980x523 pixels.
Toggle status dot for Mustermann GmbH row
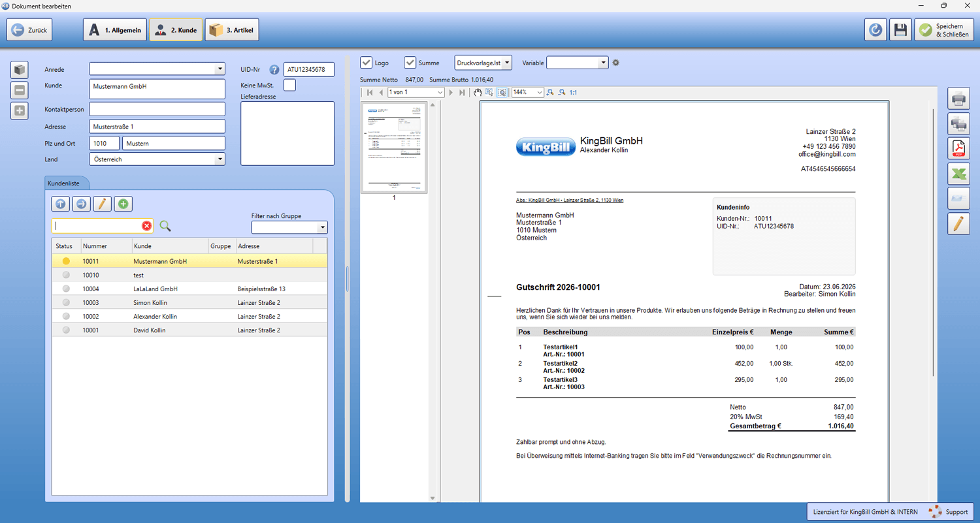[65, 261]
